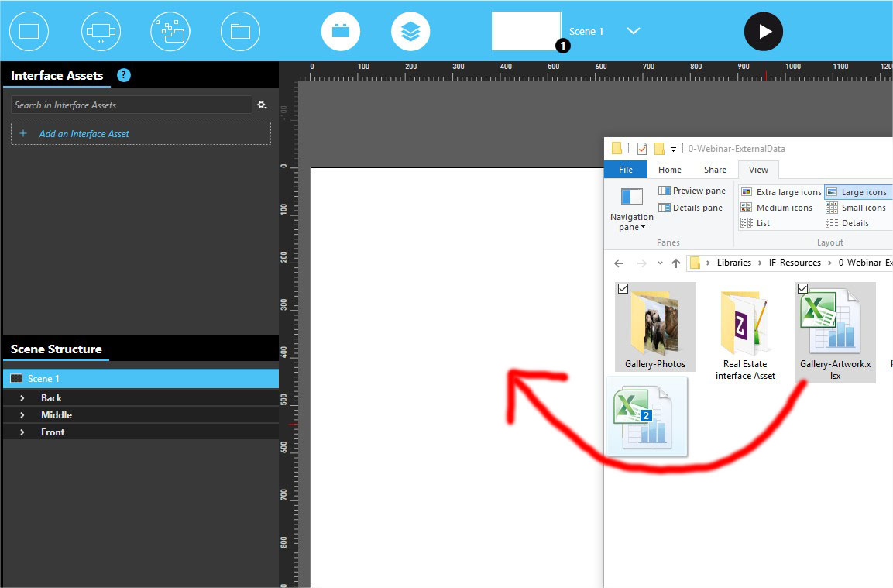This screenshot has width=893, height=588.
Task: Click the Explorer up-folder arrow
Action: point(675,263)
